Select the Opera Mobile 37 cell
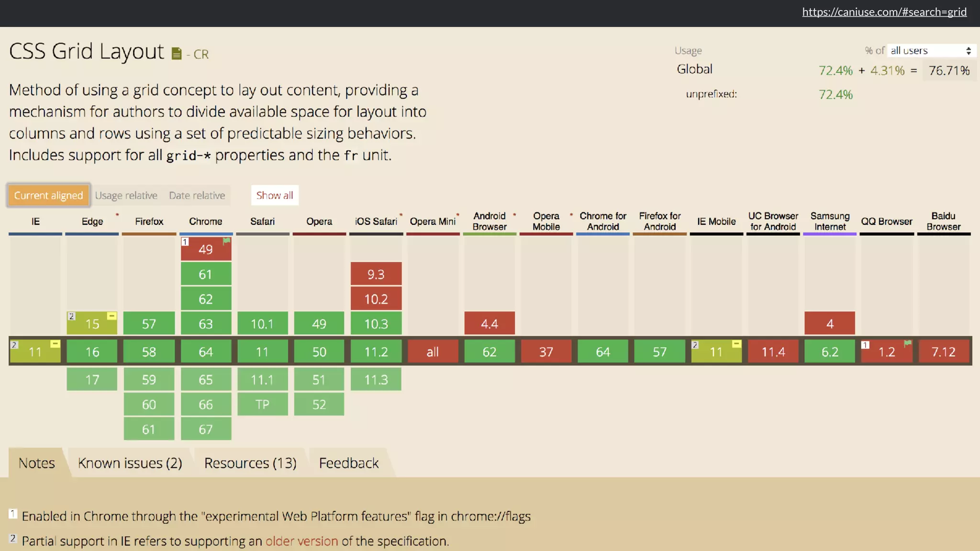Viewport: 980px width, 551px height. point(546,352)
